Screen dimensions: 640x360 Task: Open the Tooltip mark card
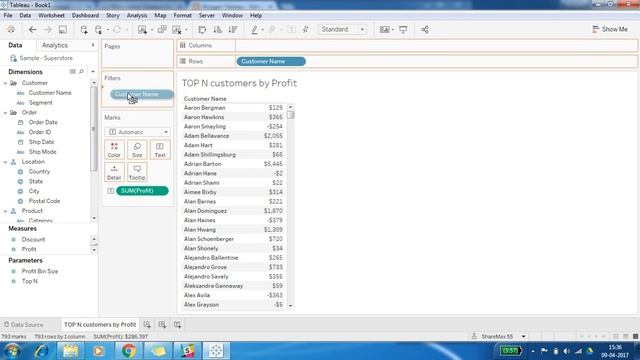coord(137,172)
